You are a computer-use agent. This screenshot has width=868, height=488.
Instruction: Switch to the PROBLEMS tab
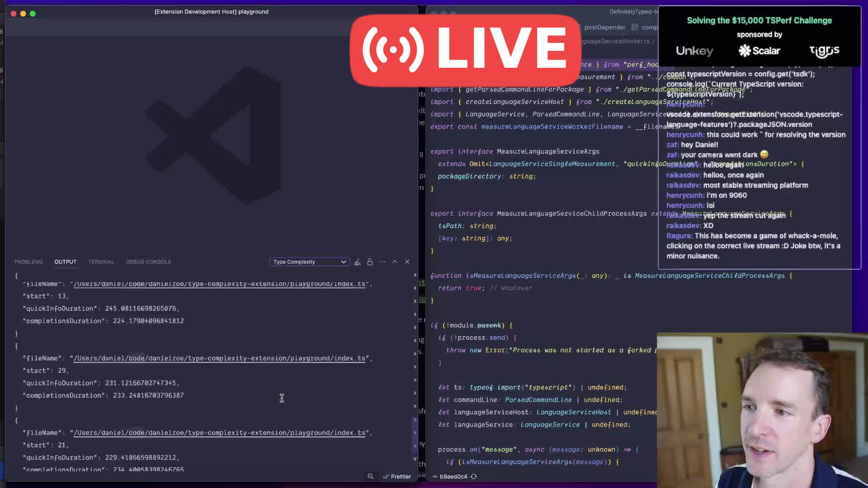(x=28, y=262)
